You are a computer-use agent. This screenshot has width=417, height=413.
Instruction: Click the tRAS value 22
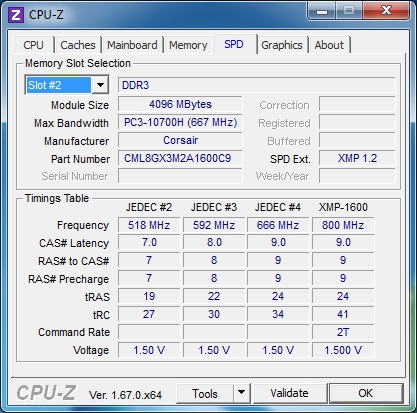214,296
